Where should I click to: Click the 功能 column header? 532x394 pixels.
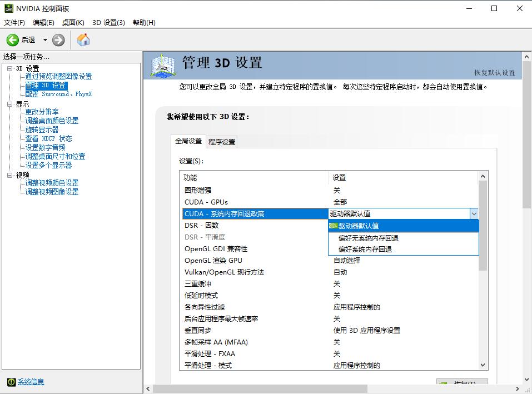tap(254, 178)
